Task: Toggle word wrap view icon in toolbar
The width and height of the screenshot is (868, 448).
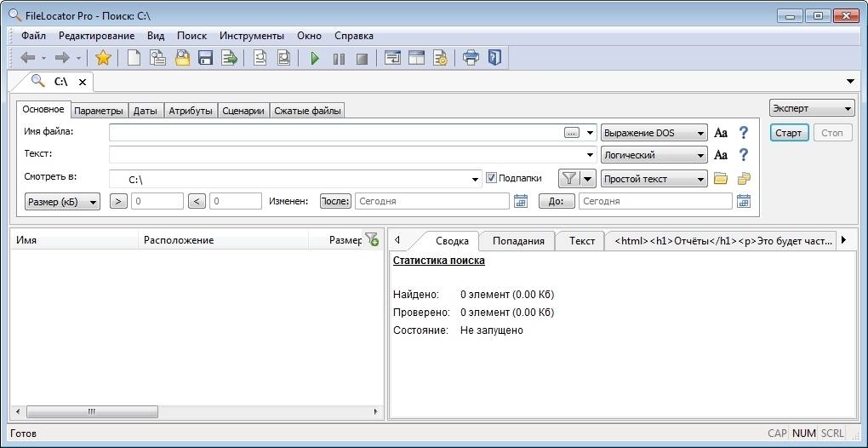Action: 392,58
